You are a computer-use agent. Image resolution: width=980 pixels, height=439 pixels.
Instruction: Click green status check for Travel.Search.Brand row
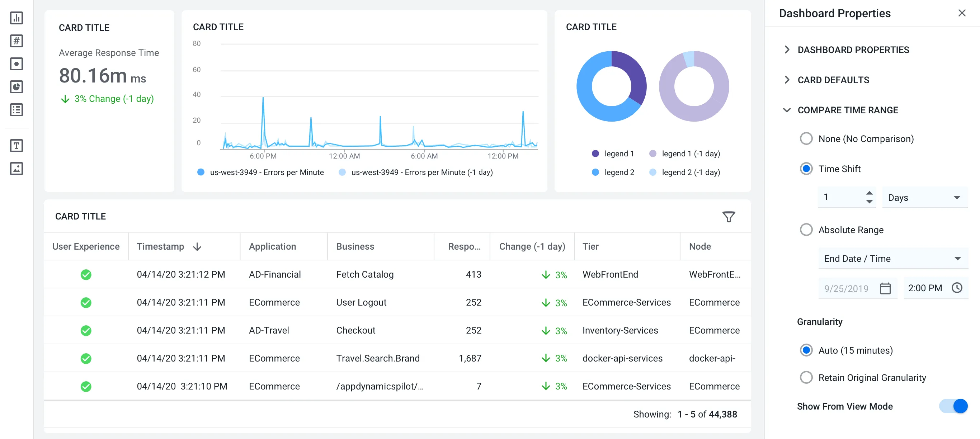86,358
